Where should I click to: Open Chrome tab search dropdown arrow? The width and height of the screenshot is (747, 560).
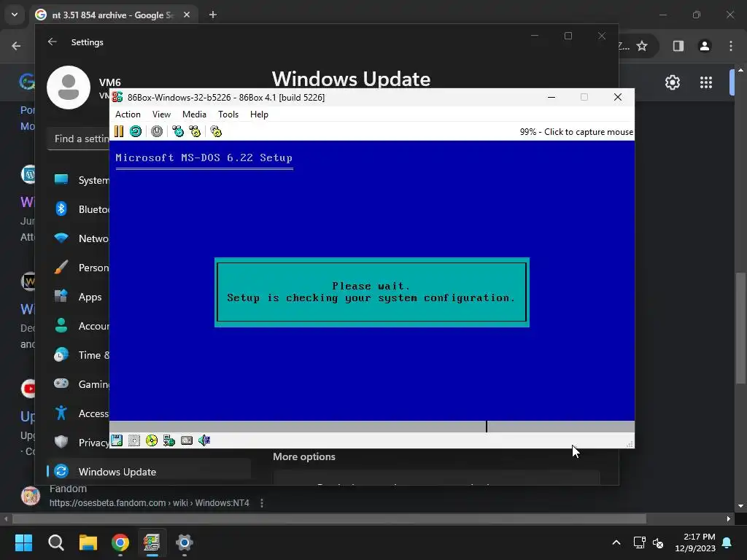point(15,15)
